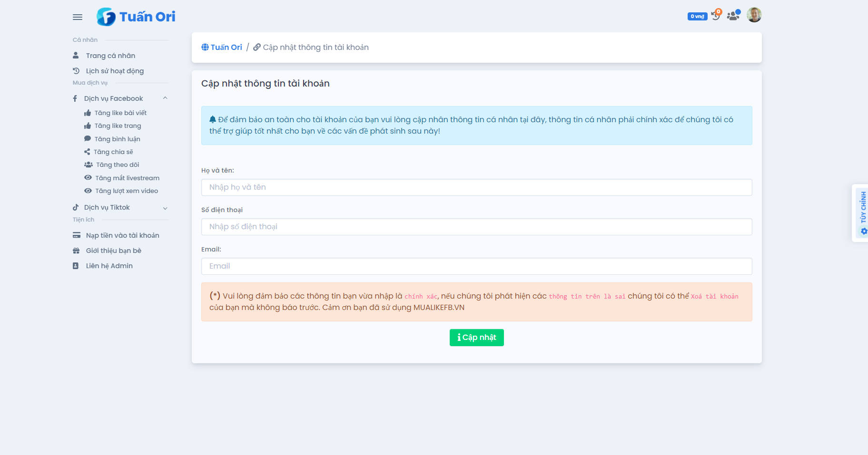868x455 pixels.
Task: Click the person icon beside Trang cá nhân
Action: coord(76,56)
